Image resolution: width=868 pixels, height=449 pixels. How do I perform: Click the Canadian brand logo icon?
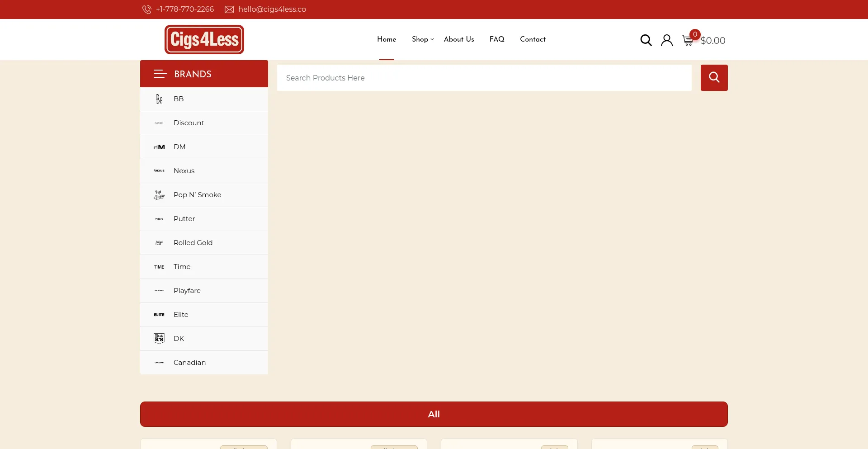pyautogui.click(x=159, y=363)
